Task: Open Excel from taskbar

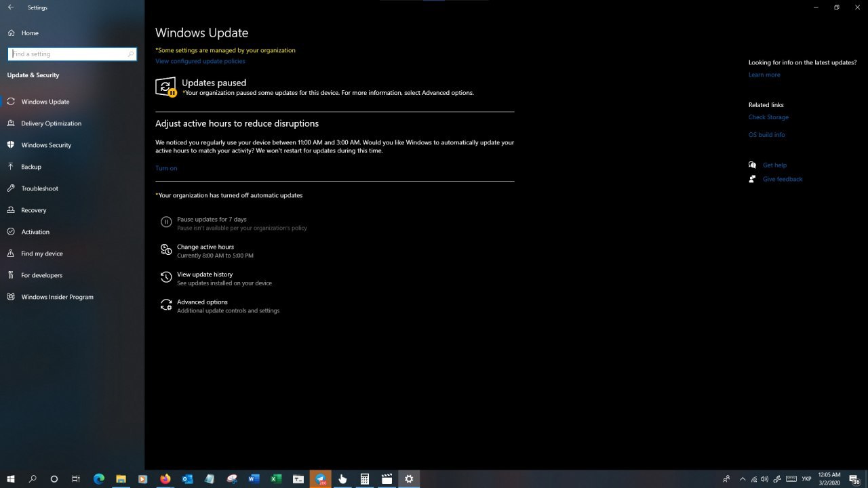Action: click(276, 479)
